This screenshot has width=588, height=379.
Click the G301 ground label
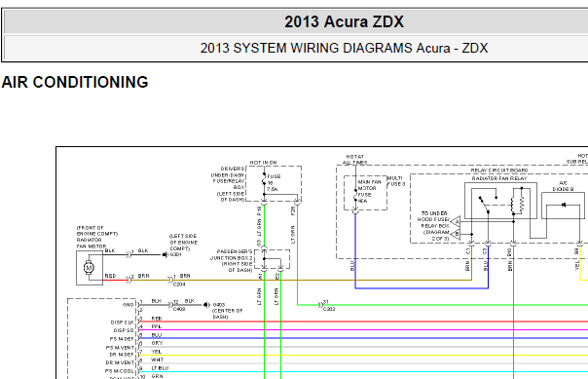coord(175,254)
